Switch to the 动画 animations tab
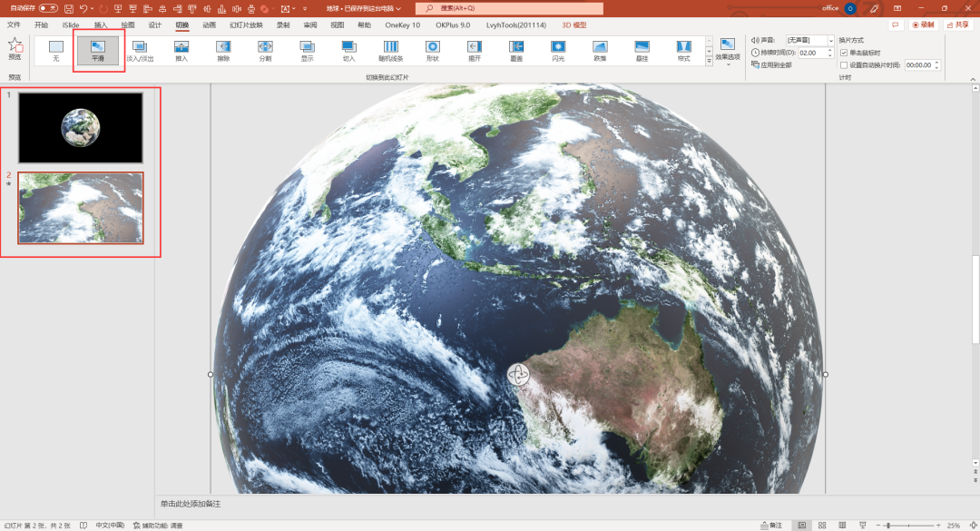The image size is (980, 531). click(x=210, y=25)
